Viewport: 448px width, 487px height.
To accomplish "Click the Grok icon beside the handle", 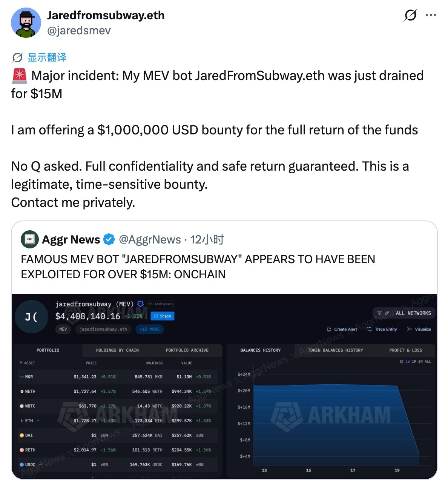I will pyautogui.click(x=410, y=15).
